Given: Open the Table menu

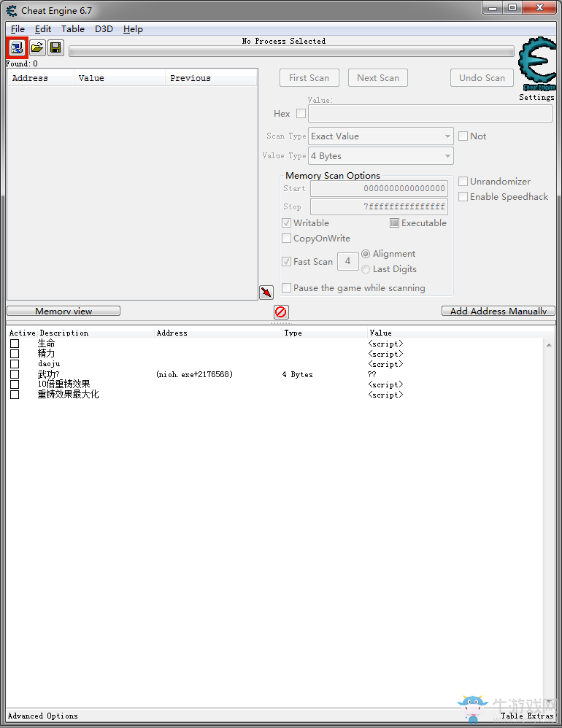Looking at the screenshot, I should coord(73,28).
